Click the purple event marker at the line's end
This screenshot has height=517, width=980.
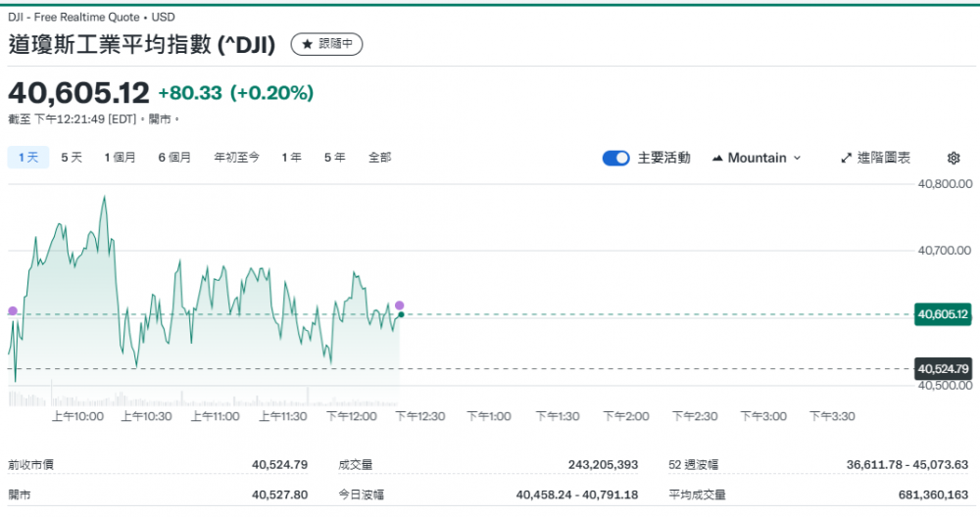tap(399, 305)
